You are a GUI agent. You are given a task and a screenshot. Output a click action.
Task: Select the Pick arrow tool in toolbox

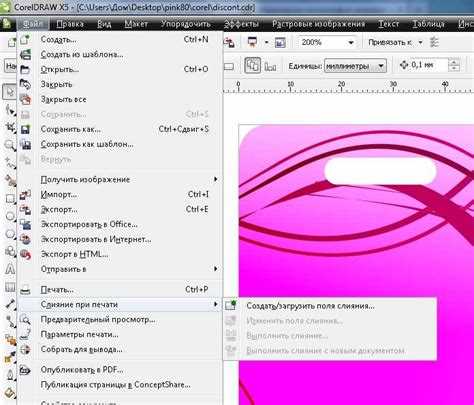(9, 92)
